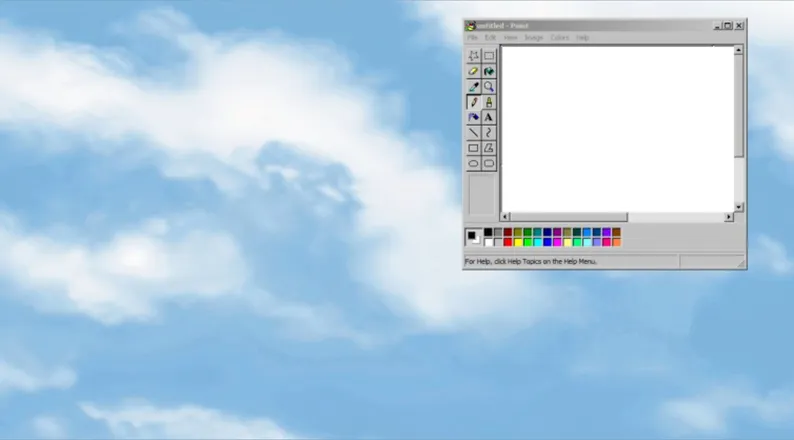
Task: Select the cyan swatch next to lime green
Action: [537, 242]
